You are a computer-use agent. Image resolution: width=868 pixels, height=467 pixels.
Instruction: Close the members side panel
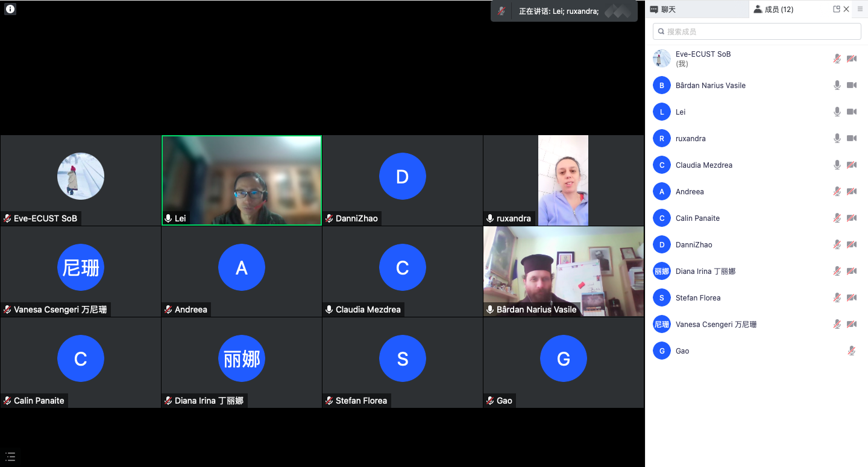pos(846,9)
